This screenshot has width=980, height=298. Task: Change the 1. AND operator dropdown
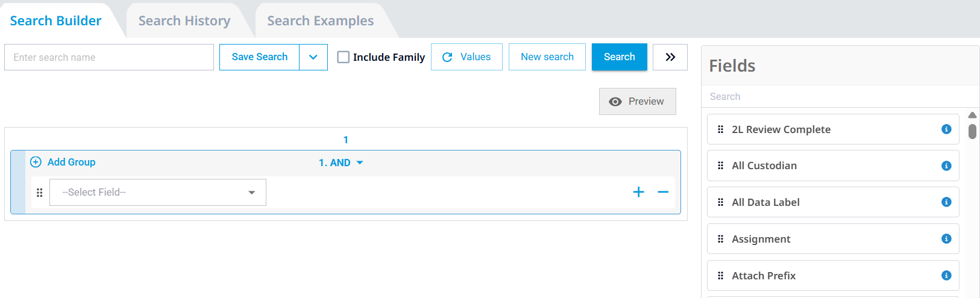341,163
